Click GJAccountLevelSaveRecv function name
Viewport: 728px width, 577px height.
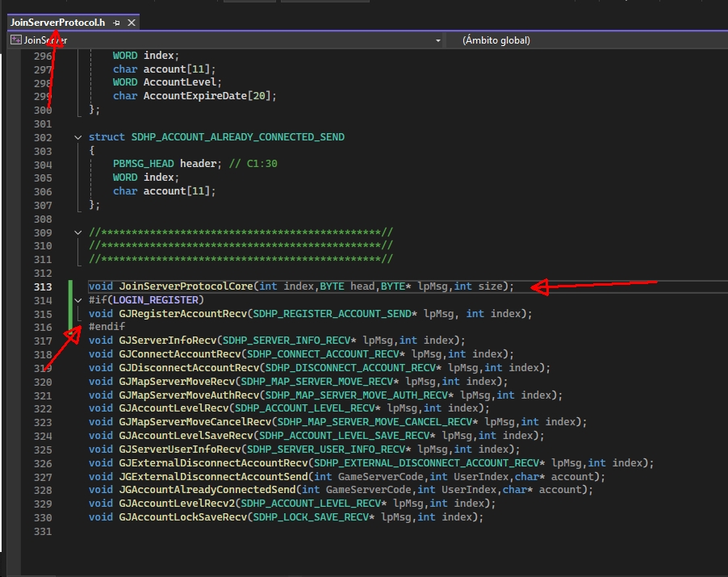coord(186,436)
